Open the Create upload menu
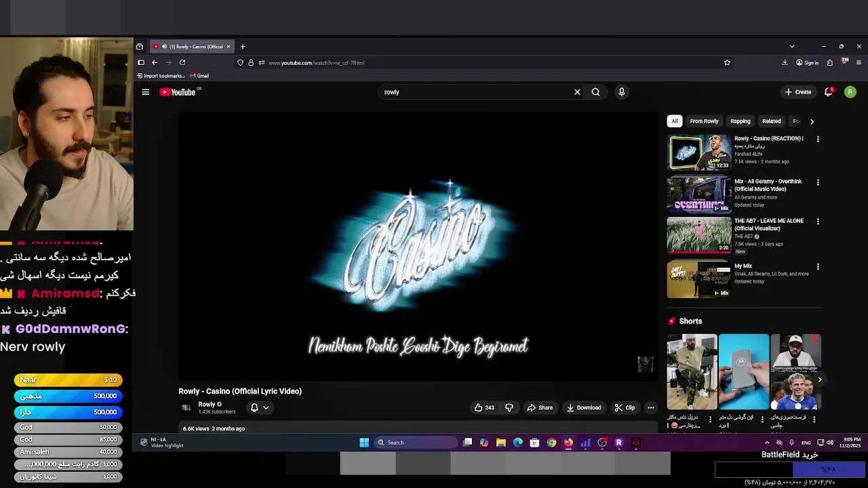 pyautogui.click(x=798, y=92)
